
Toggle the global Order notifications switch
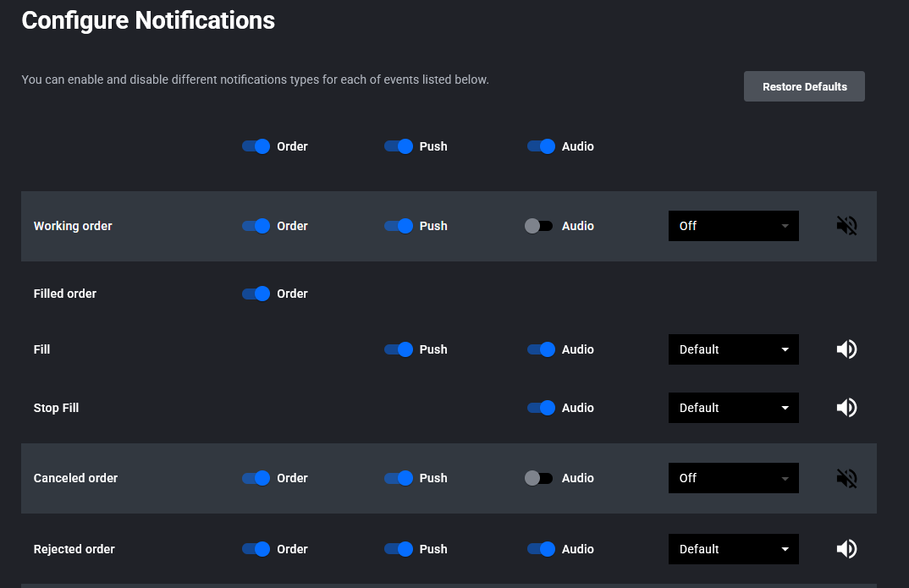coord(256,146)
